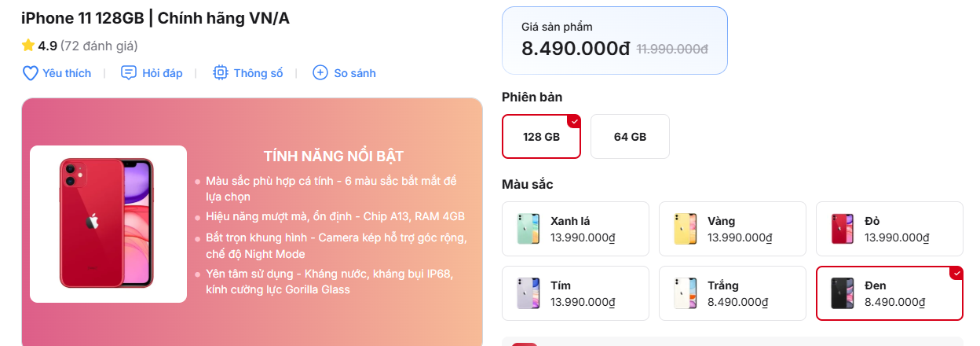Choose the Đỏ color option
The image size is (980, 346).
[890, 229]
